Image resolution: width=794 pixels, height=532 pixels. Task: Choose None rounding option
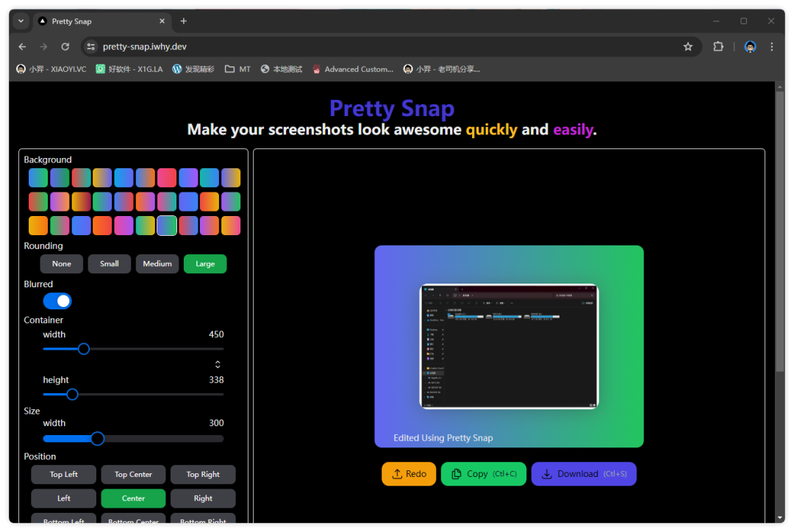pos(62,264)
